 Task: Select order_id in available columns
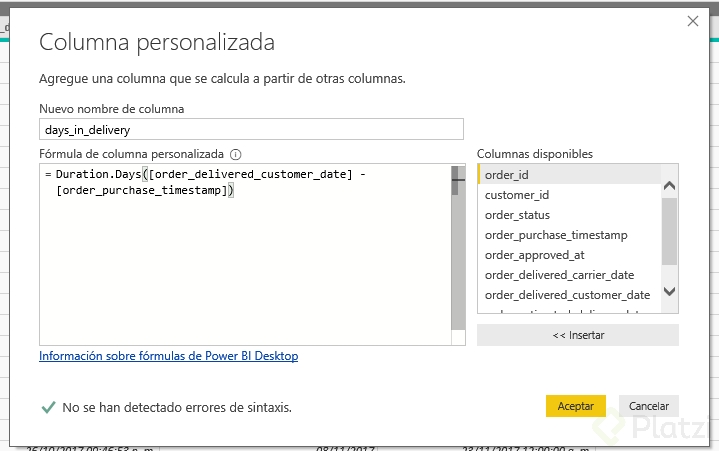[570, 175]
